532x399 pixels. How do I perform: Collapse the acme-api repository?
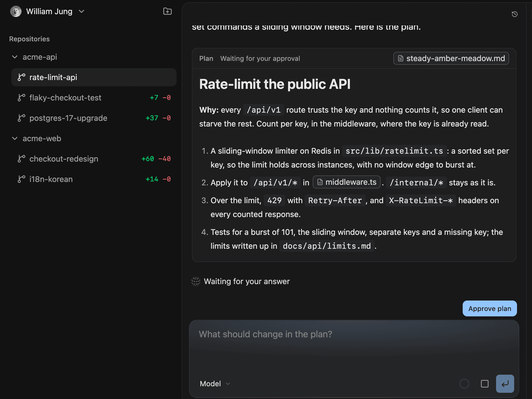click(15, 57)
